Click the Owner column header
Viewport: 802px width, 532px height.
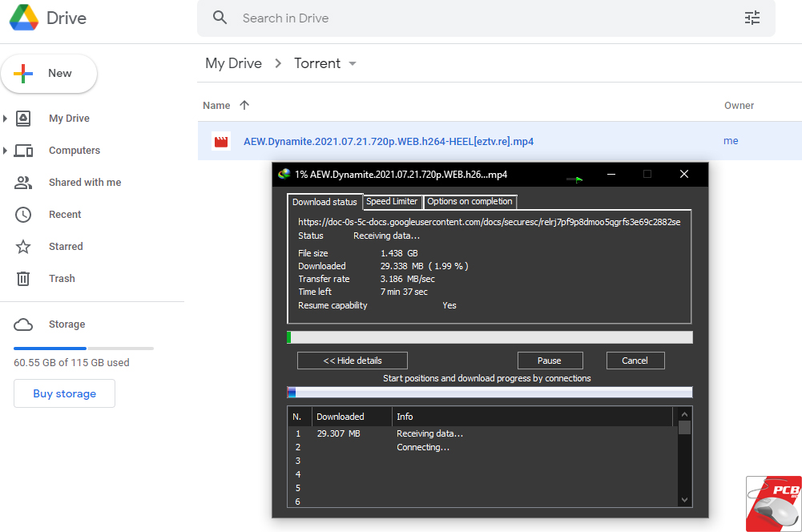[x=739, y=106]
